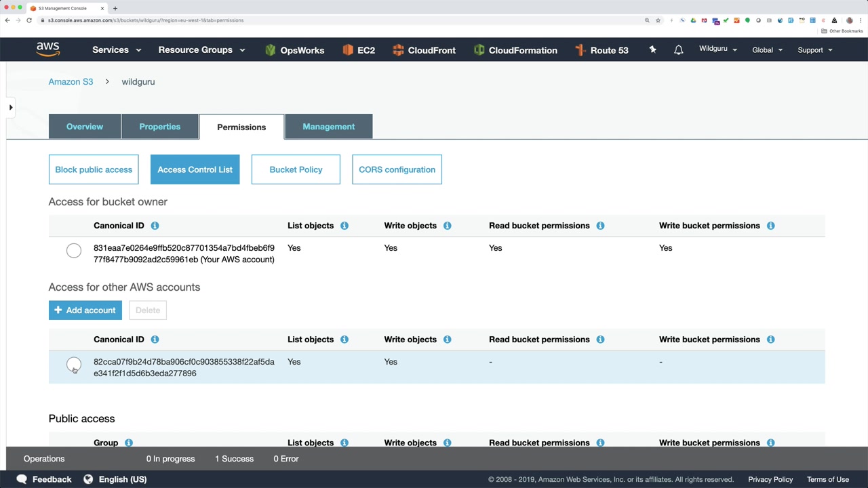Click the Operations label in status bar
Viewport: 868px width, 488px height.
pyautogui.click(x=44, y=459)
